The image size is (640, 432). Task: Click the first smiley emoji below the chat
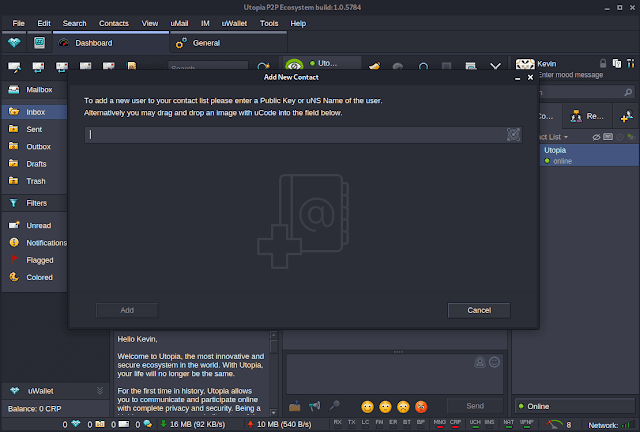click(x=368, y=406)
